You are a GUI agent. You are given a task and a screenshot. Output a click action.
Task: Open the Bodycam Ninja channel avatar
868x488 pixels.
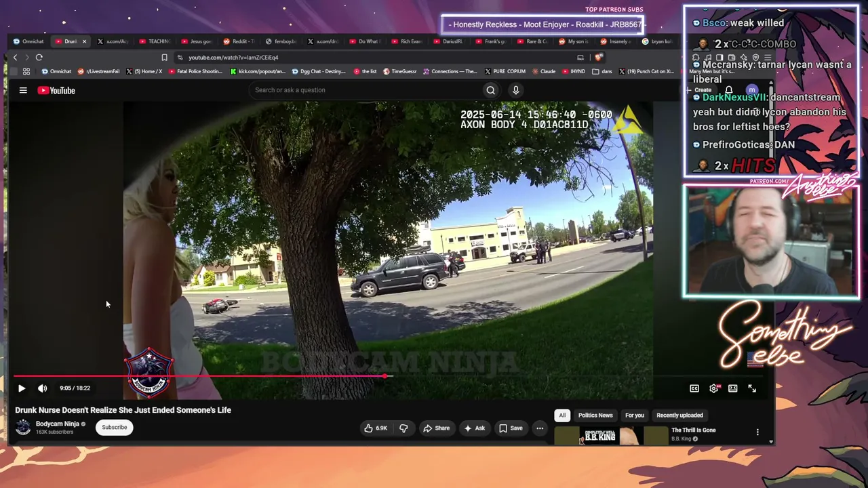point(23,427)
